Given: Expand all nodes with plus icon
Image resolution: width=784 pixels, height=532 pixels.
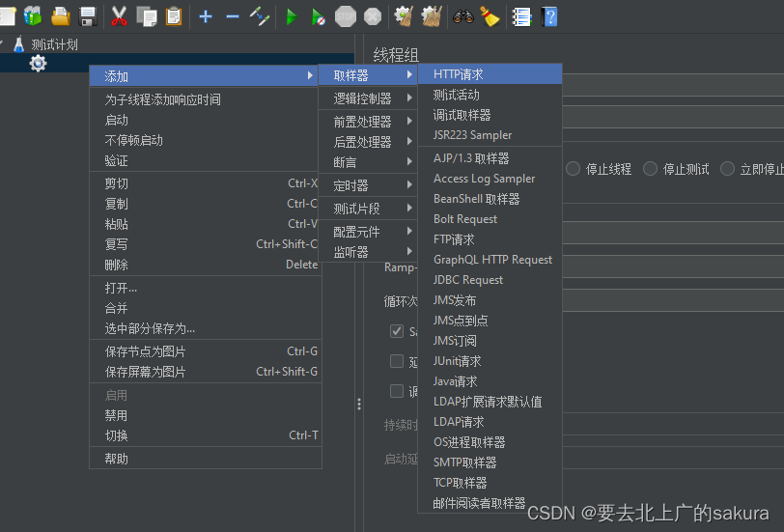Looking at the screenshot, I should 206,16.
